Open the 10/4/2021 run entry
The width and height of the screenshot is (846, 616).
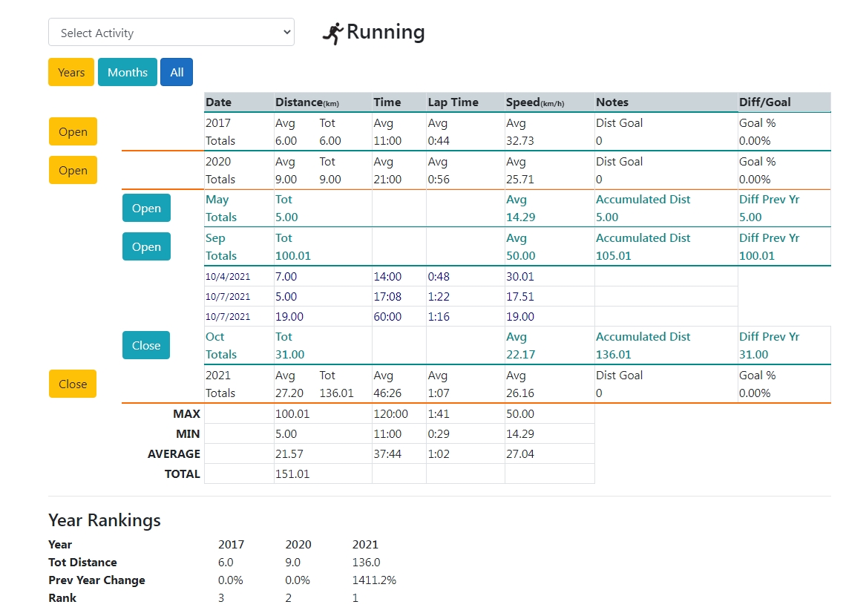228,277
